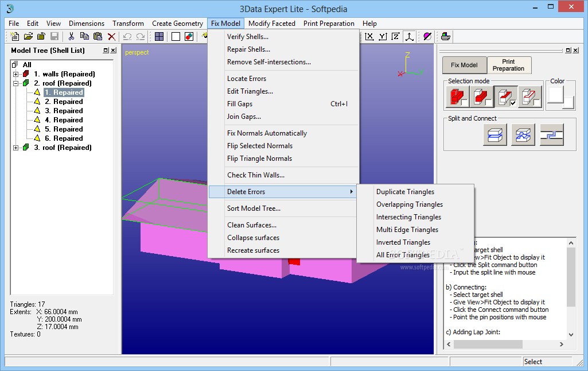Select the X axis view icon

369,36
